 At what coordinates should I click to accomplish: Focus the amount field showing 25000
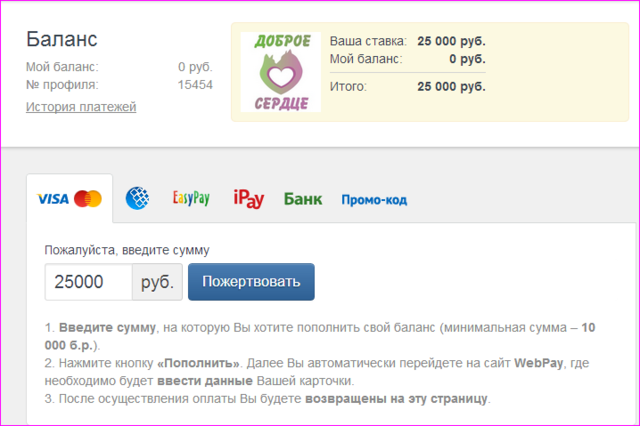pyautogui.click(x=88, y=282)
